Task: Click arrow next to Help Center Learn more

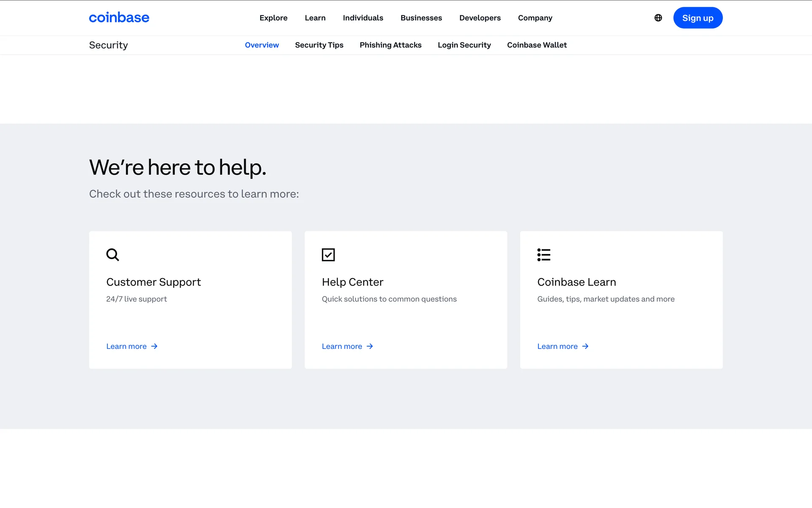Action: coord(370,346)
